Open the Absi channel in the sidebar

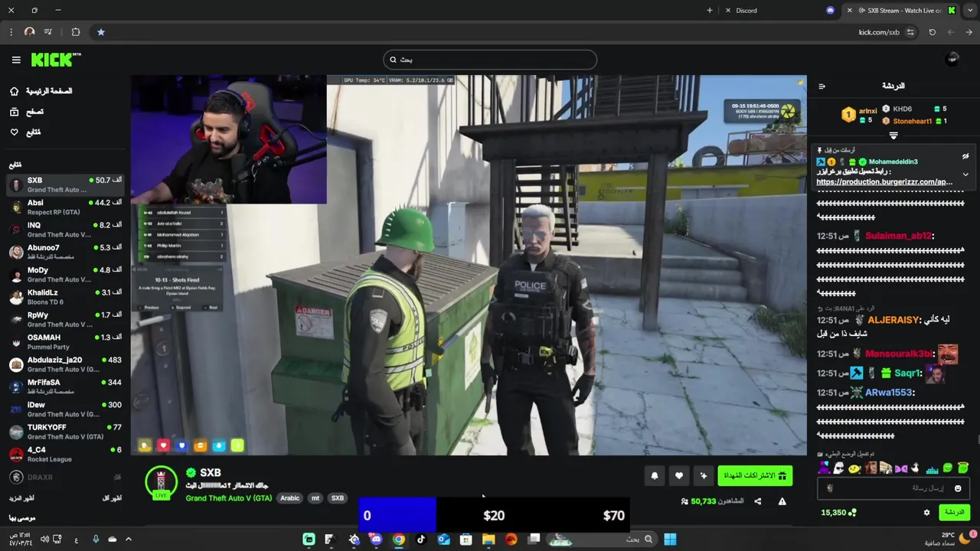[x=65, y=207]
